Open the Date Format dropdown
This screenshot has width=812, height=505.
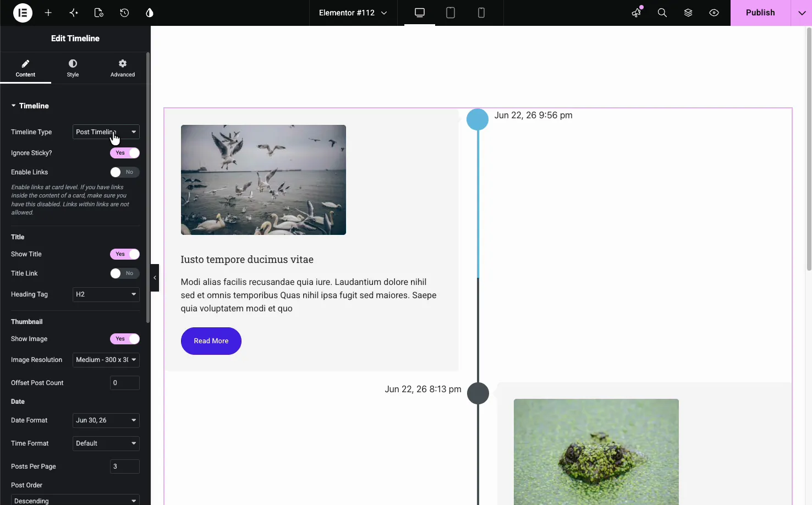pyautogui.click(x=106, y=420)
